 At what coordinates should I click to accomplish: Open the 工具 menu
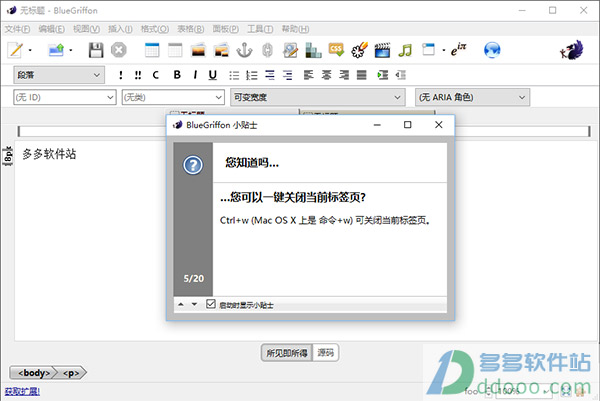[x=260, y=29]
